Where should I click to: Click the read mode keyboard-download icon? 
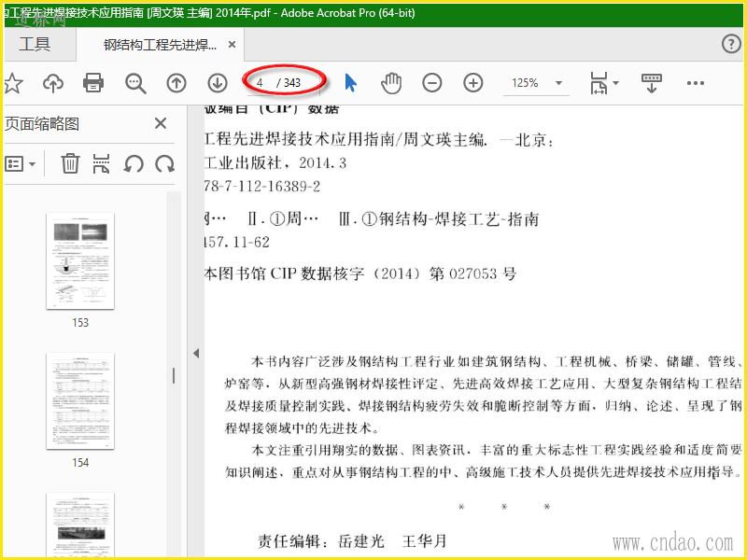tap(651, 83)
